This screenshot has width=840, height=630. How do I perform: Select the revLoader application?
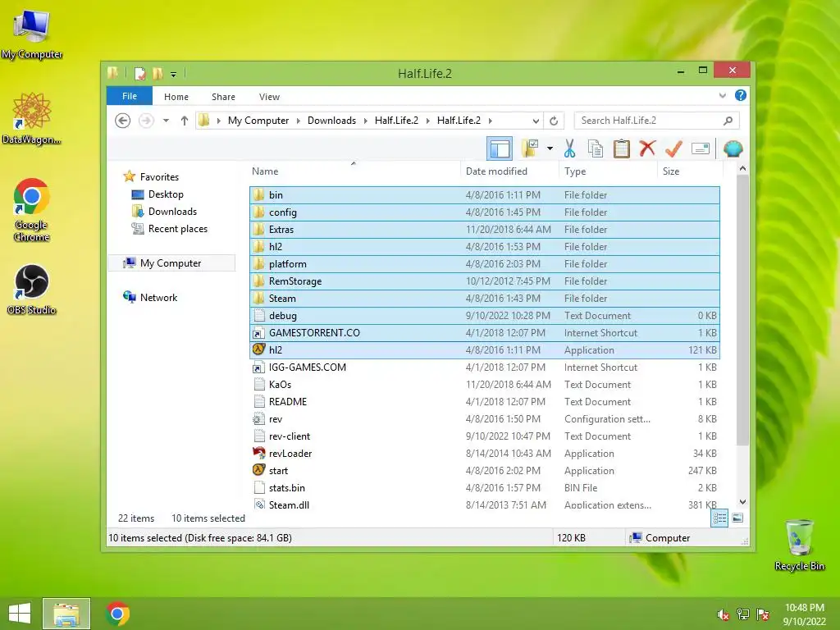484,453
